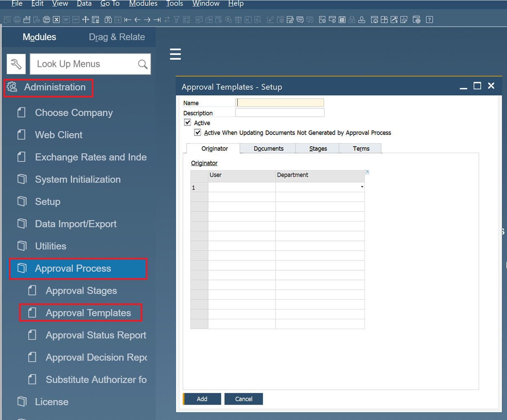Screen dimensions: 507x420
Task: Open the Filter Table toolbar icon
Action: [x=176, y=19]
